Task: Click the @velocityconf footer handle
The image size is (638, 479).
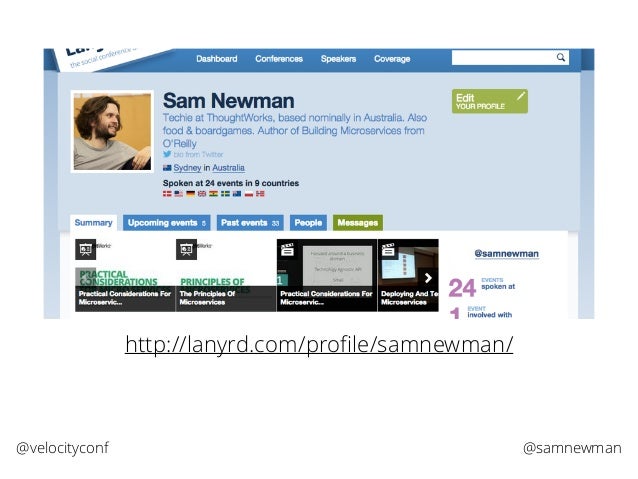Action: coord(62,448)
